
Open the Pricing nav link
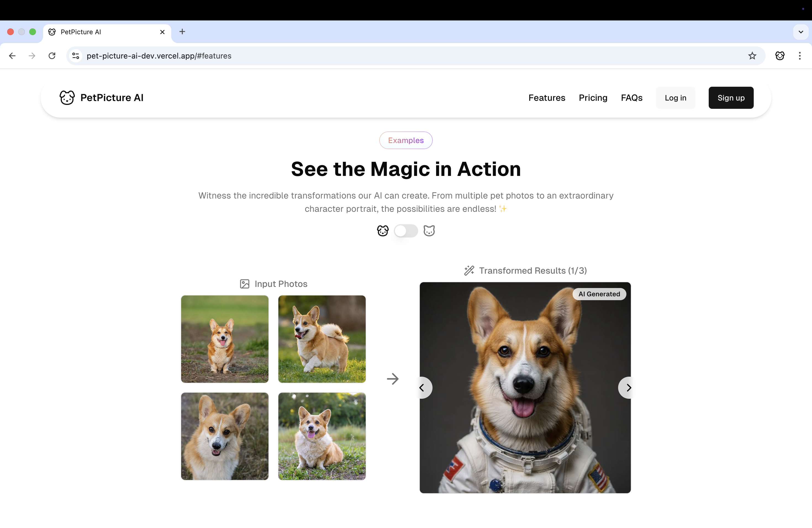click(x=593, y=98)
